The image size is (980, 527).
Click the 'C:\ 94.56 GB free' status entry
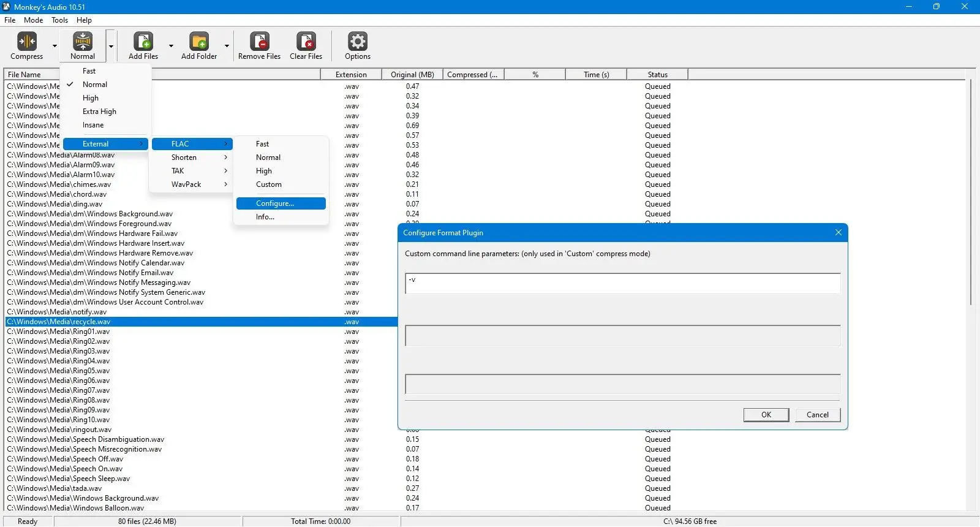coord(690,521)
